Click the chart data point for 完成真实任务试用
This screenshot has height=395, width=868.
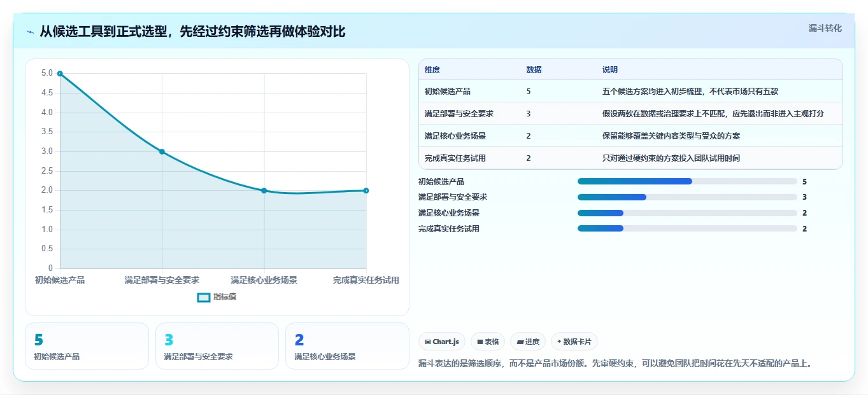point(366,191)
